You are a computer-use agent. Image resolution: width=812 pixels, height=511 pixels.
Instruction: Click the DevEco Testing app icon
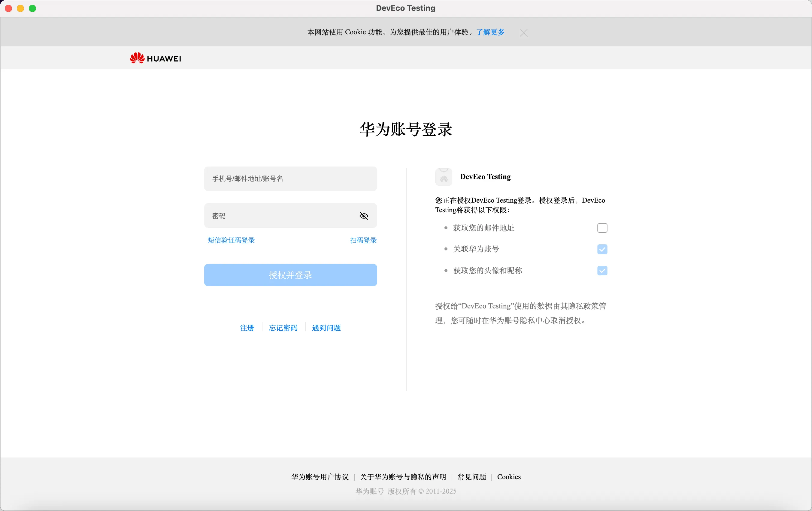click(444, 177)
